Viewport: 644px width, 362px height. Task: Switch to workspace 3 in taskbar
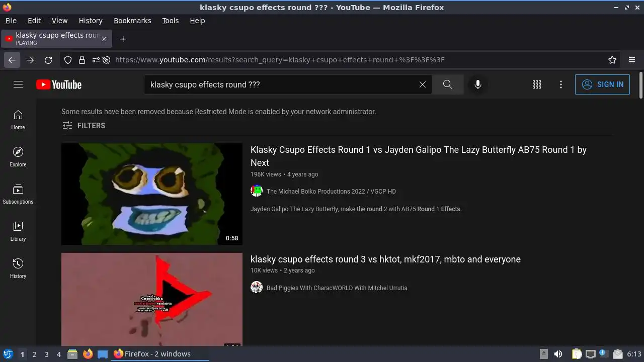click(x=46, y=354)
